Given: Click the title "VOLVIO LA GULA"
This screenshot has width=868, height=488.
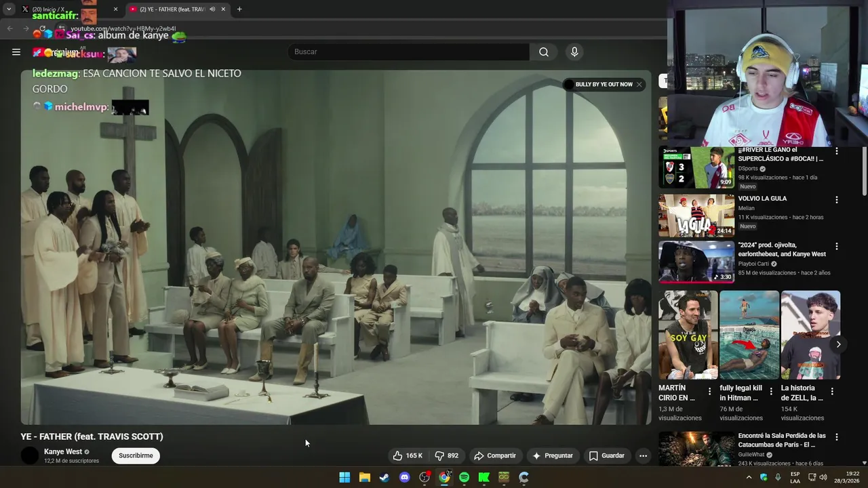Looking at the screenshot, I should pyautogui.click(x=762, y=199).
